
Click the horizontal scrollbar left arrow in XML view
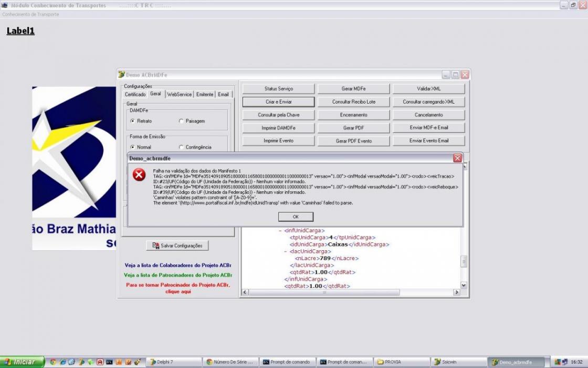tap(245, 292)
